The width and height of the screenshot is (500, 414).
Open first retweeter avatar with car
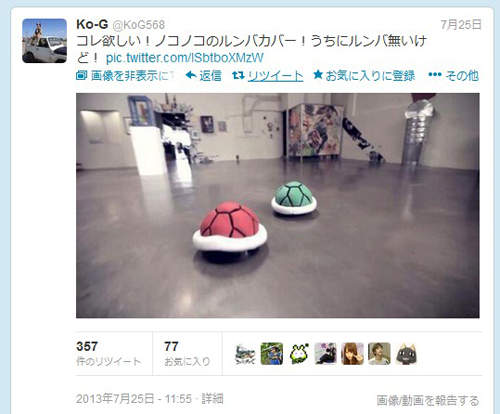coord(245,354)
